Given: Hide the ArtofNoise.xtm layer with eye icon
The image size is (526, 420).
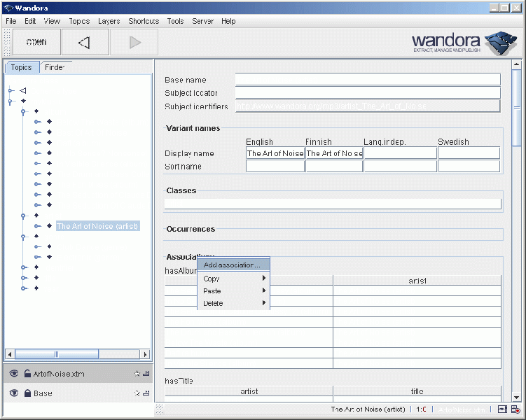Looking at the screenshot, I should point(14,374).
